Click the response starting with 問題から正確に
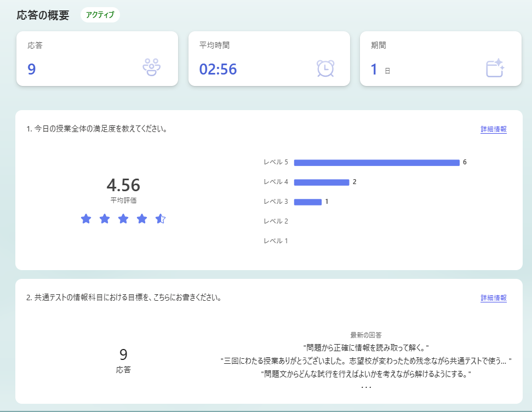Viewport: 532px width, 412px height. pyautogui.click(x=365, y=348)
